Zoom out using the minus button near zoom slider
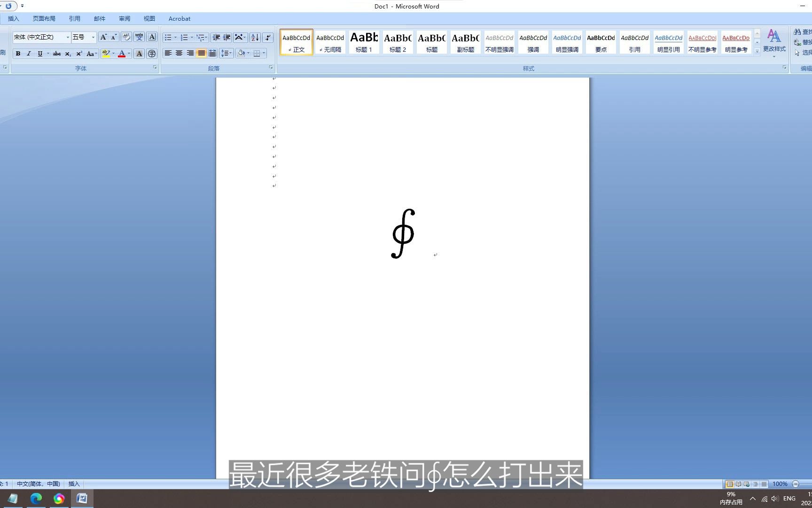The image size is (812, 508). [x=796, y=484]
